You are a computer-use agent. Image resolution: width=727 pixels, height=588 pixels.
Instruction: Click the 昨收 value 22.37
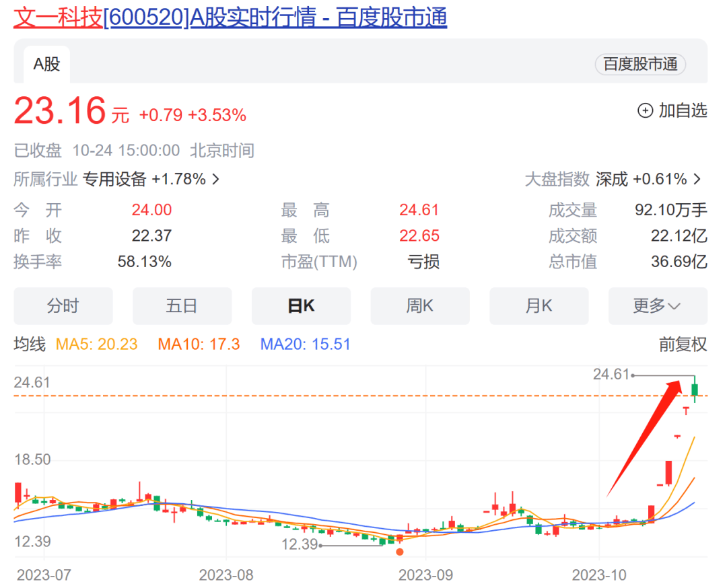click(151, 236)
